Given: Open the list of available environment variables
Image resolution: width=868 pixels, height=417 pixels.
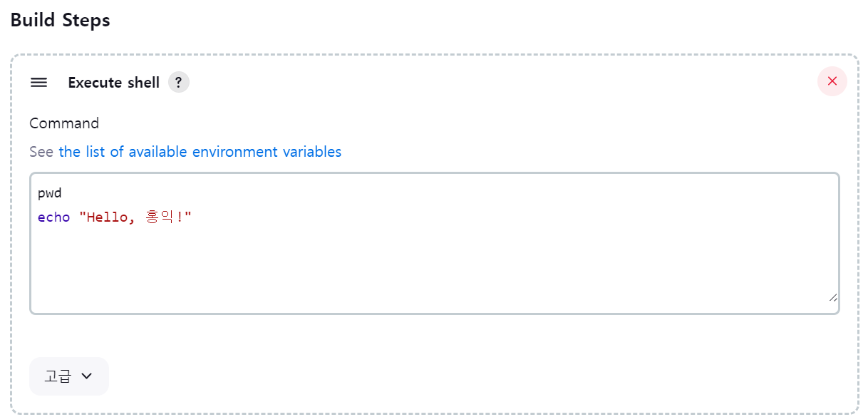Looking at the screenshot, I should coord(200,152).
